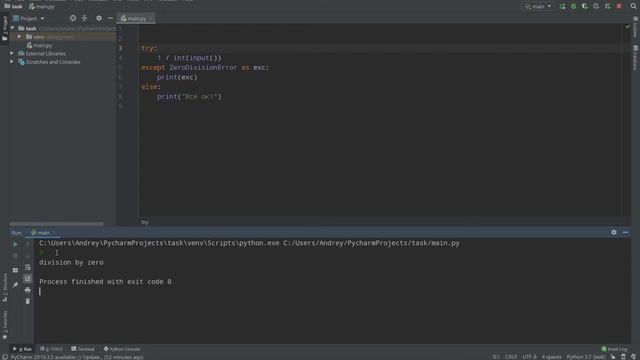Locate current file in Project tree
This screenshot has width=640, height=360.
pos(73,18)
